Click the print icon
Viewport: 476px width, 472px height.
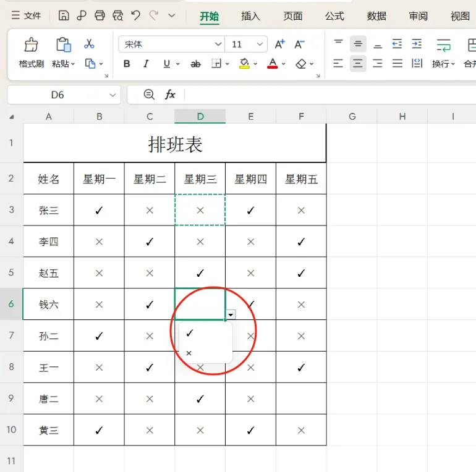click(x=100, y=15)
